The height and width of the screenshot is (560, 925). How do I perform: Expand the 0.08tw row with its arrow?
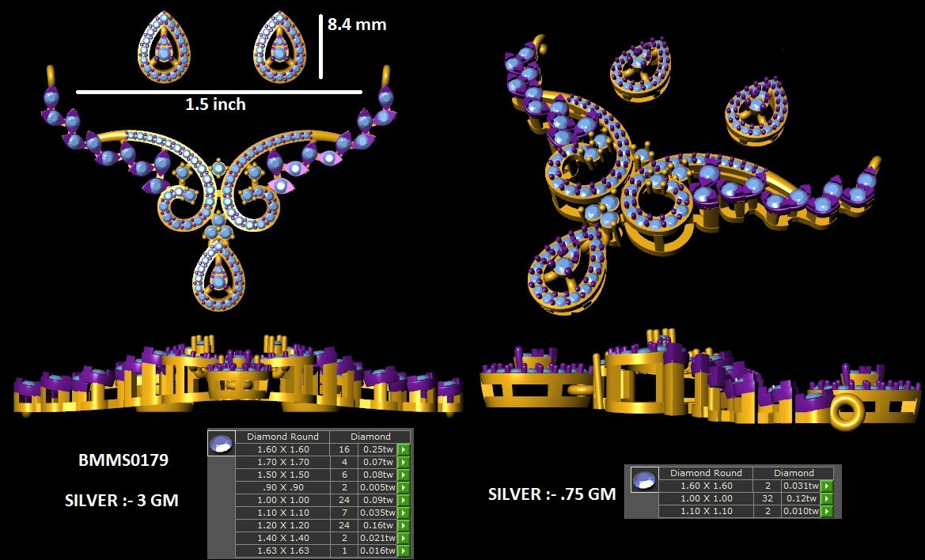pos(404,475)
